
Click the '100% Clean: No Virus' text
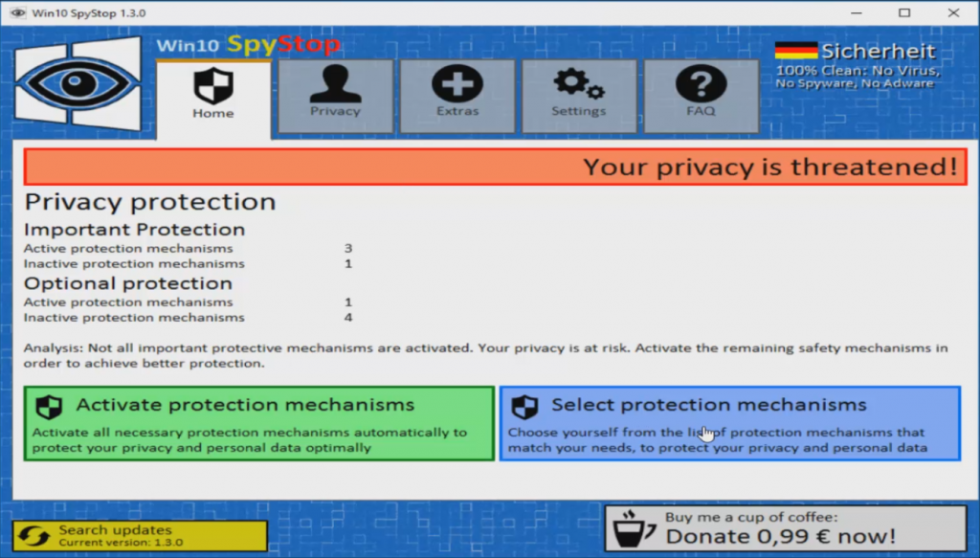(857, 71)
